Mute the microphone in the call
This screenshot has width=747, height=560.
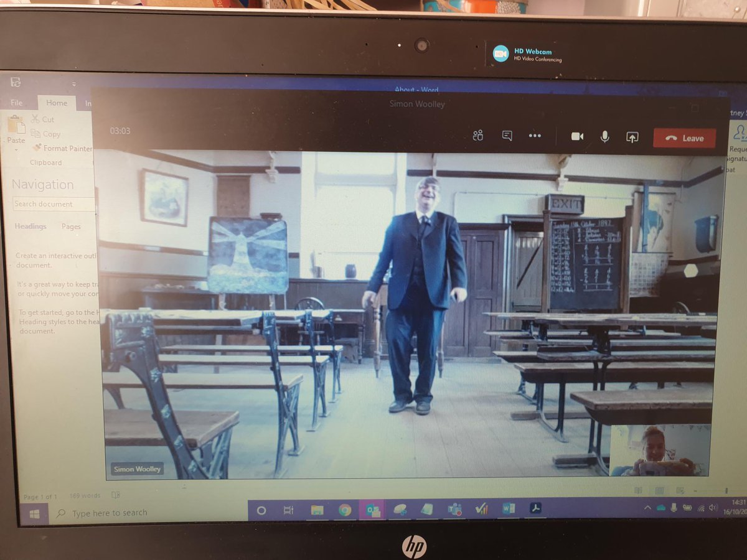tap(604, 136)
